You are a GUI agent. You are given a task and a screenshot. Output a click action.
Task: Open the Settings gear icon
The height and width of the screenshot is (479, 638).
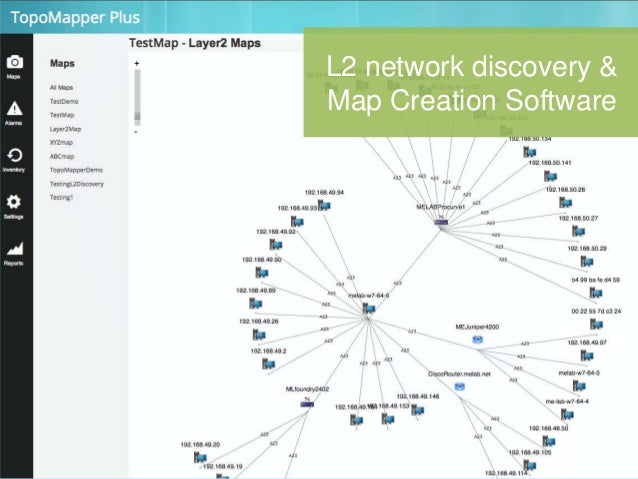[x=14, y=202]
